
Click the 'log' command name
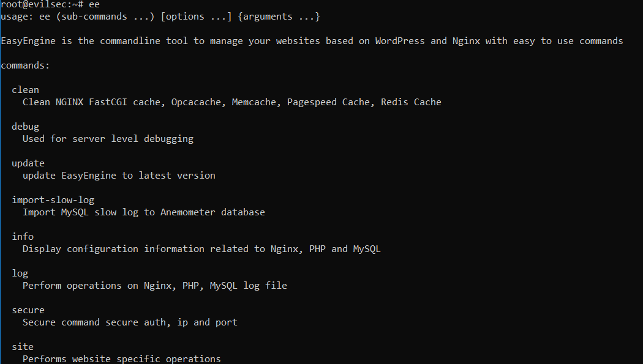click(20, 273)
